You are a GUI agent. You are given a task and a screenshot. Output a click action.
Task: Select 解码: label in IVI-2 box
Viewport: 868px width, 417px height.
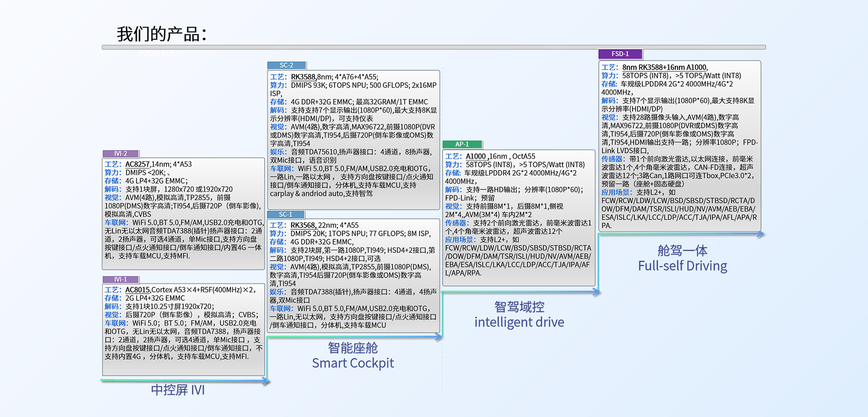(x=113, y=190)
